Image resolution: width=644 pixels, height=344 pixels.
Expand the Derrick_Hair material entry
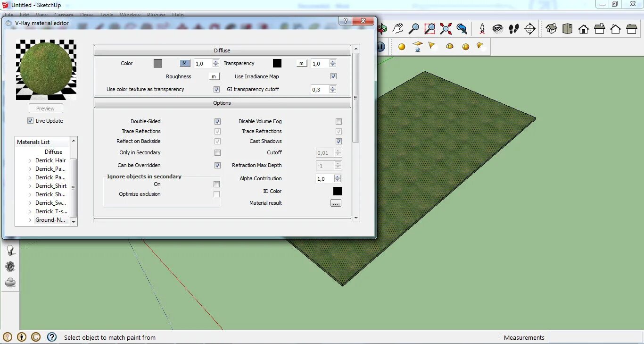pyautogui.click(x=29, y=160)
